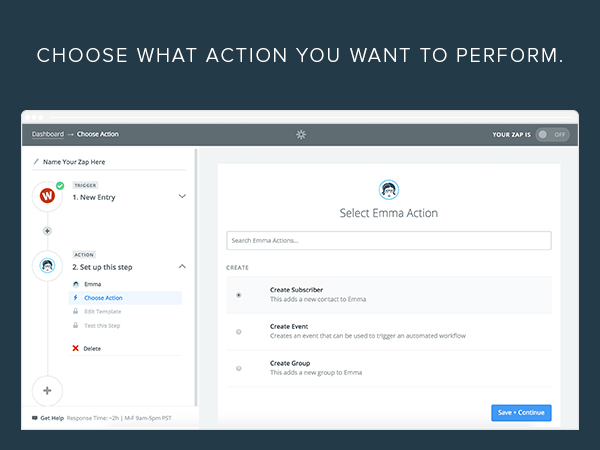Image resolution: width=600 pixels, height=450 pixels.
Task: Collapse the Set up this step chevron
Action: click(182, 266)
